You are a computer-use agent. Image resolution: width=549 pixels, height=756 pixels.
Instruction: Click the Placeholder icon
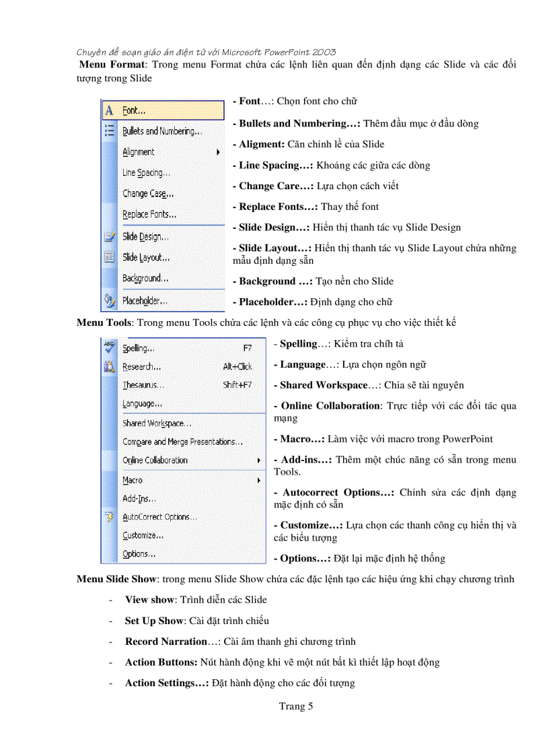click(110, 301)
